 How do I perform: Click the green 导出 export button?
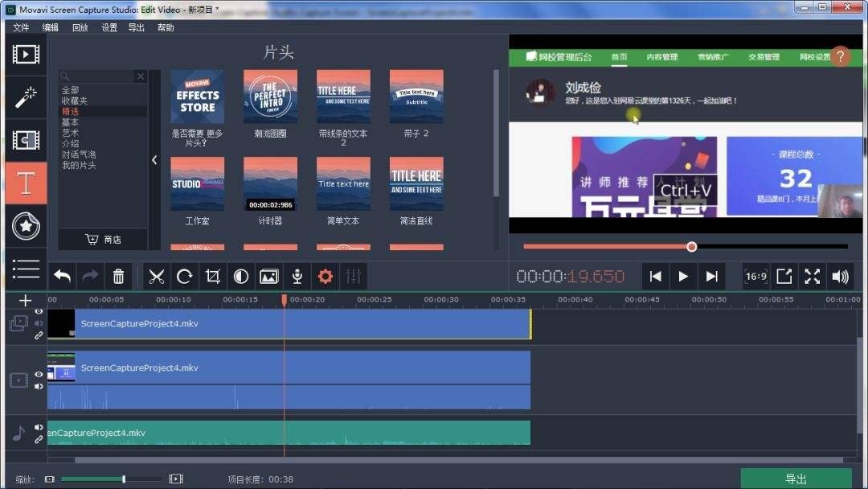click(x=796, y=479)
